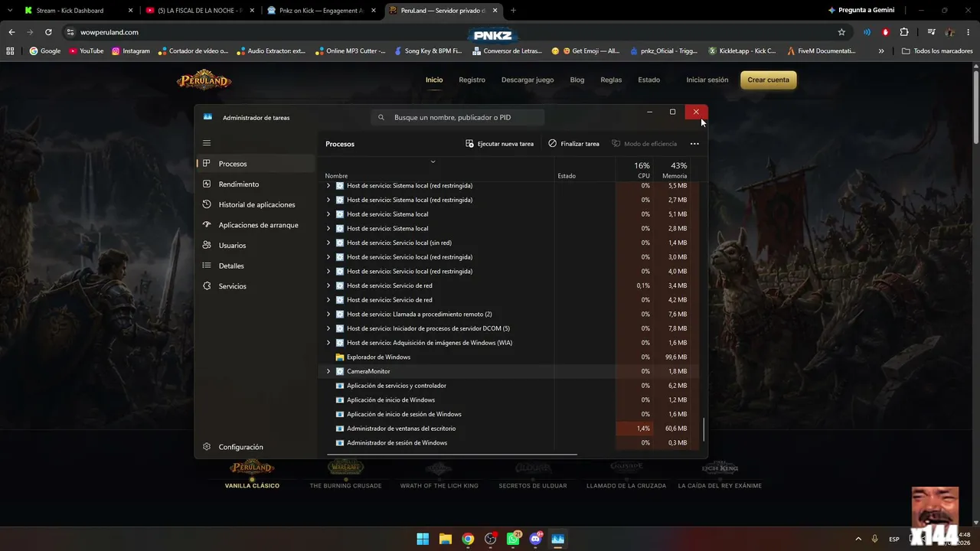Sort processes by Estado column header
980x551 pixels.
coord(585,170)
